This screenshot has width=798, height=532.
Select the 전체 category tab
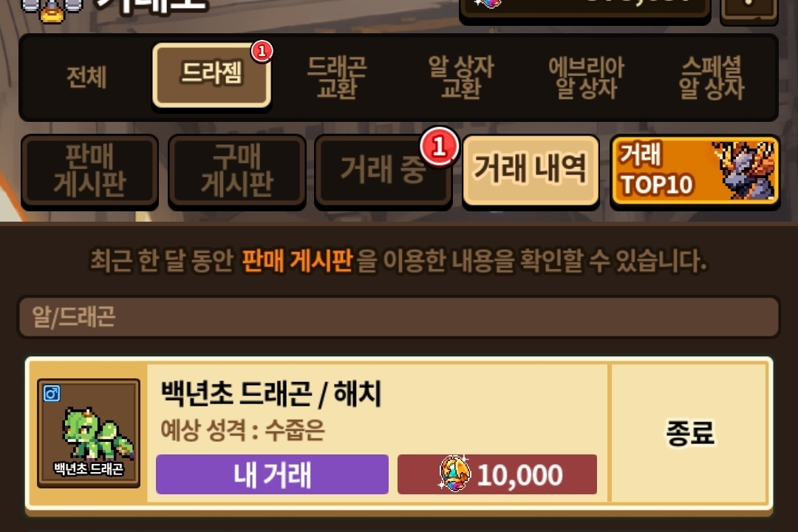click(x=86, y=78)
